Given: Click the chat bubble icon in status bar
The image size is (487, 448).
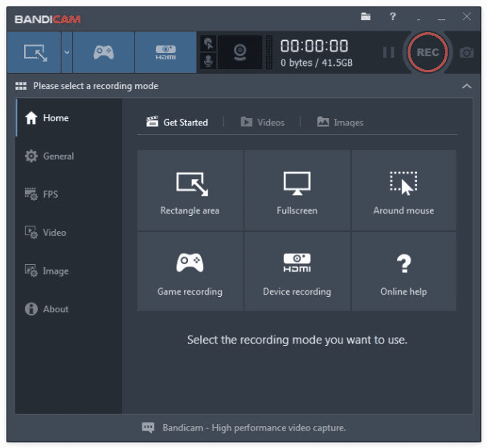Looking at the screenshot, I should coord(148,427).
